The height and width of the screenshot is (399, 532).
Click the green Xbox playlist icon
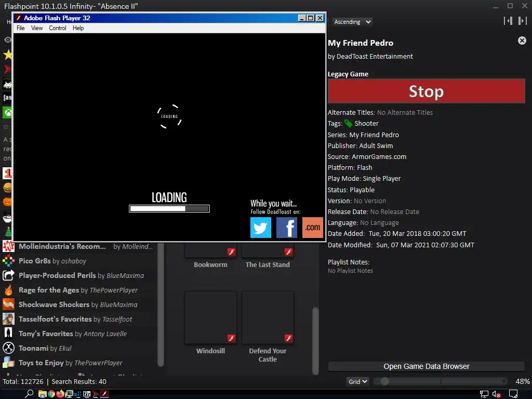point(7,112)
